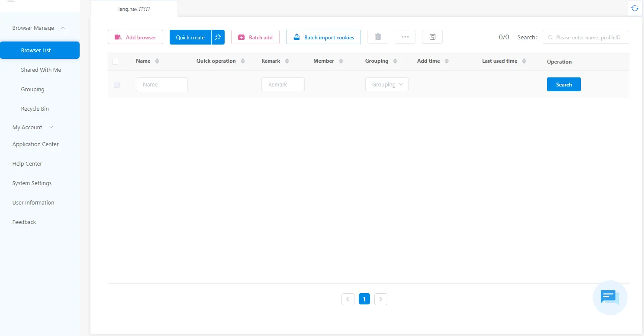Sort by Name column arrows

157,61
